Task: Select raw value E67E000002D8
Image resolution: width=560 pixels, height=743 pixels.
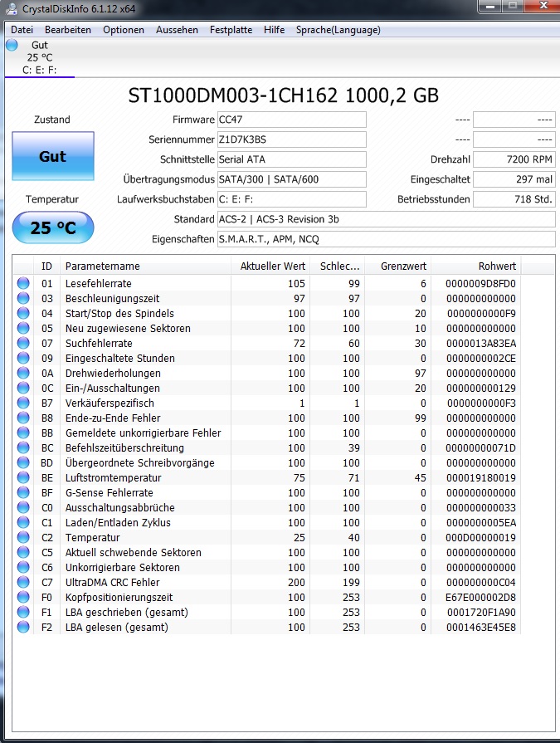Action: point(480,597)
